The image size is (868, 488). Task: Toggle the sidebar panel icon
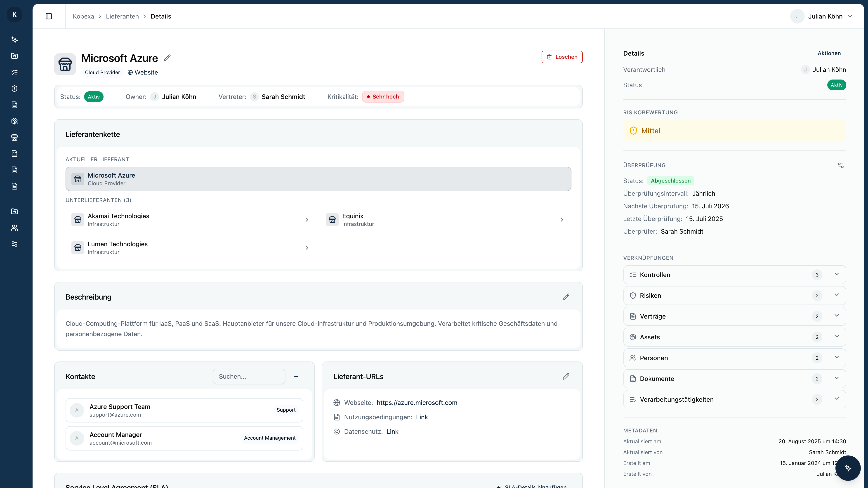pyautogui.click(x=49, y=16)
